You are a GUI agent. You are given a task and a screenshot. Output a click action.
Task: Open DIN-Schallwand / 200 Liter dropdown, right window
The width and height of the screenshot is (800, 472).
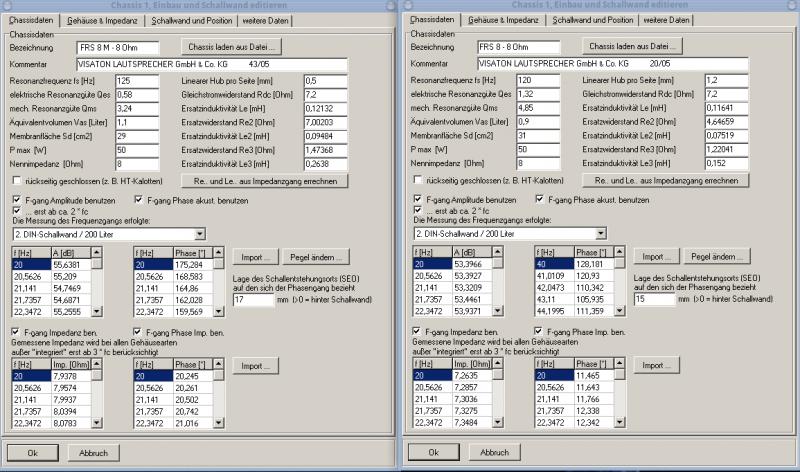601,234
